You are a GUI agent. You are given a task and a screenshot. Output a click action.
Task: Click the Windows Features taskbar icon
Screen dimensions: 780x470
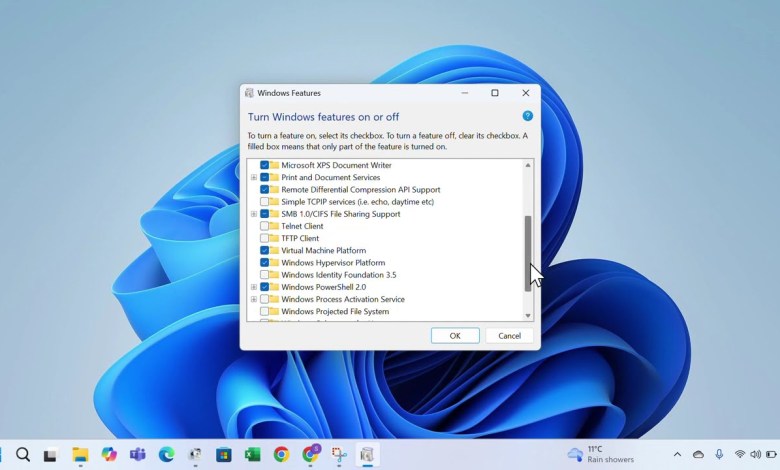367,455
